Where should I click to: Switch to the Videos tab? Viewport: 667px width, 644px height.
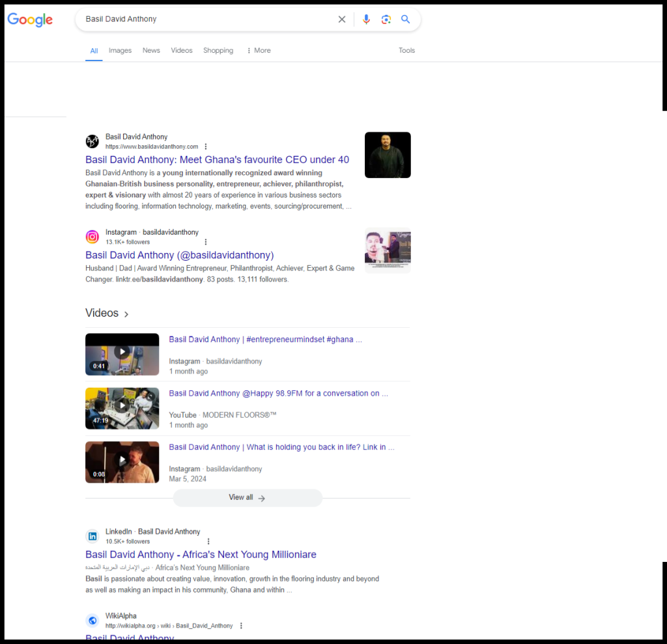coord(182,50)
